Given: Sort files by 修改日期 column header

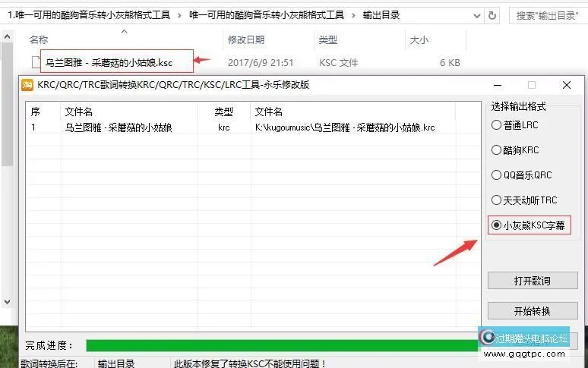Looking at the screenshot, I should coord(246,39).
